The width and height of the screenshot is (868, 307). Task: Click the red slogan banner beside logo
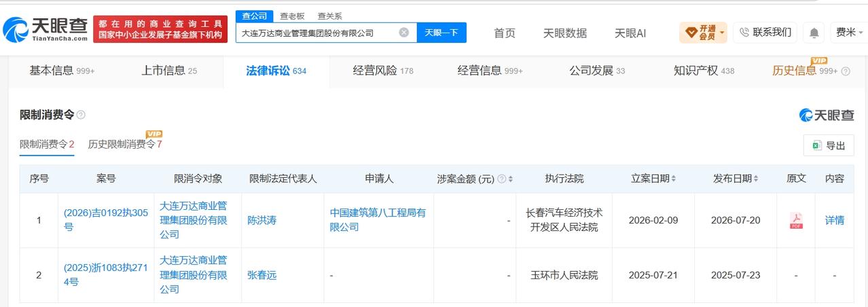click(160, 29)
